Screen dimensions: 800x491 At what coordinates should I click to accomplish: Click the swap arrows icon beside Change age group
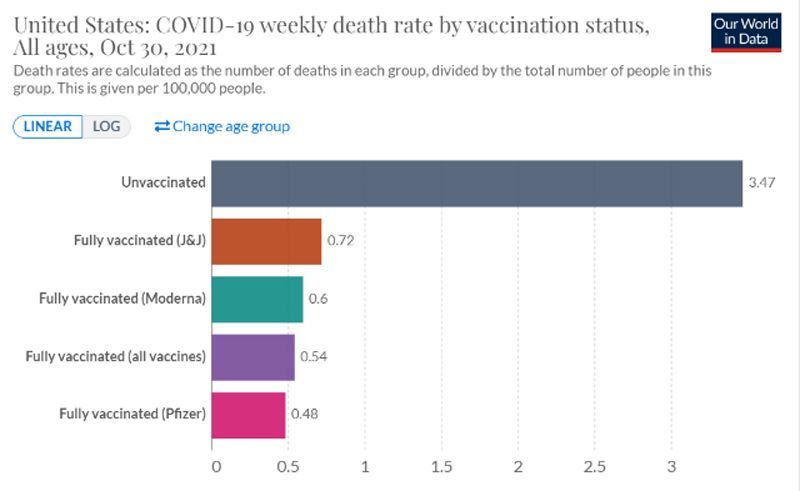(x=162, y=126)
